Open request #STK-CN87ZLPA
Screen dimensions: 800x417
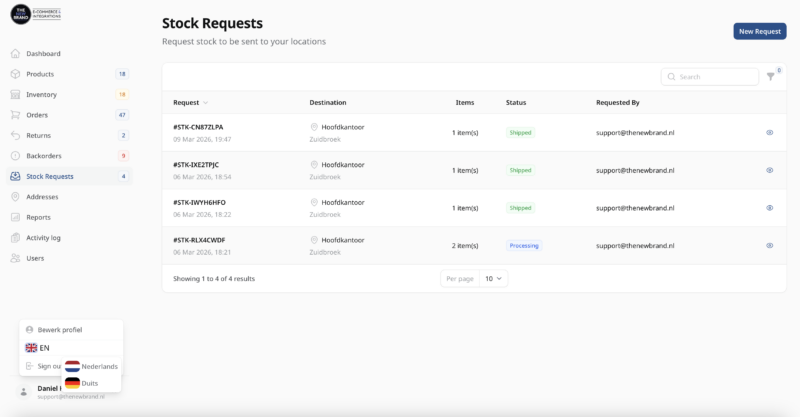[198, 127]
